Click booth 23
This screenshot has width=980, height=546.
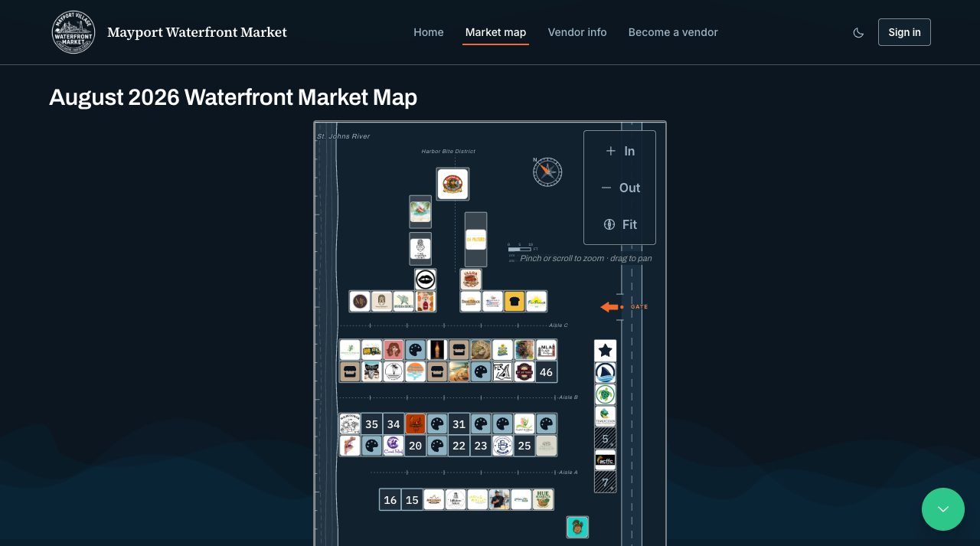coord(481,446)
